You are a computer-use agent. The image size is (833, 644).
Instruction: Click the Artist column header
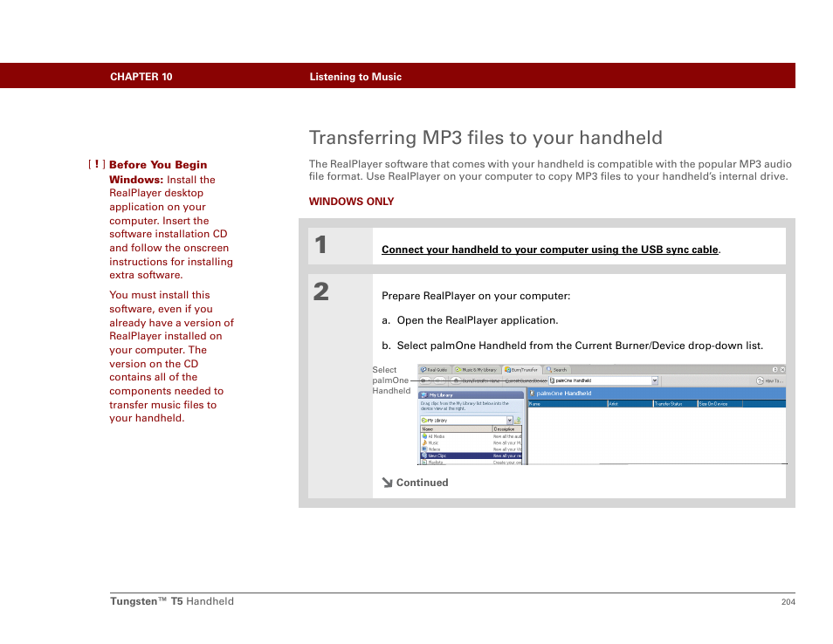[x=630, y=404]
